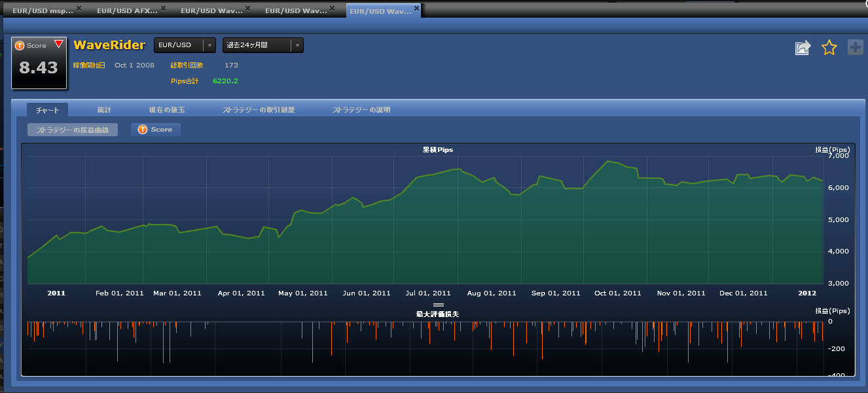Switch to the 統計 tab
This screenshot has width=868, height=393.
104,110
